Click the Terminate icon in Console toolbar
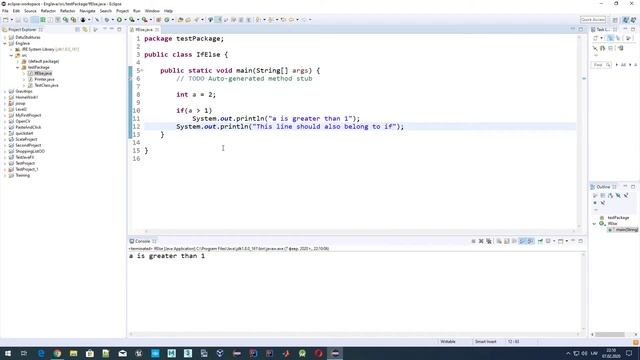Screen dimensions: 640x360 point(473,241)
